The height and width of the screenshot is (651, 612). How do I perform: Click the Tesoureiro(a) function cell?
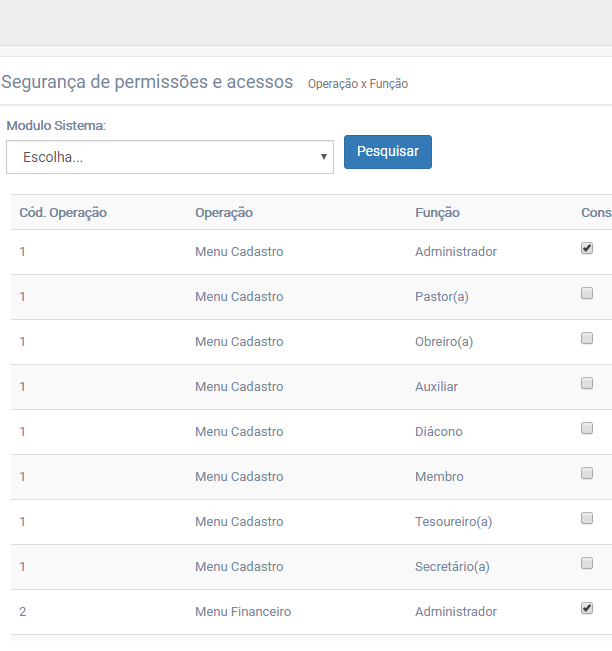point(453,522)
